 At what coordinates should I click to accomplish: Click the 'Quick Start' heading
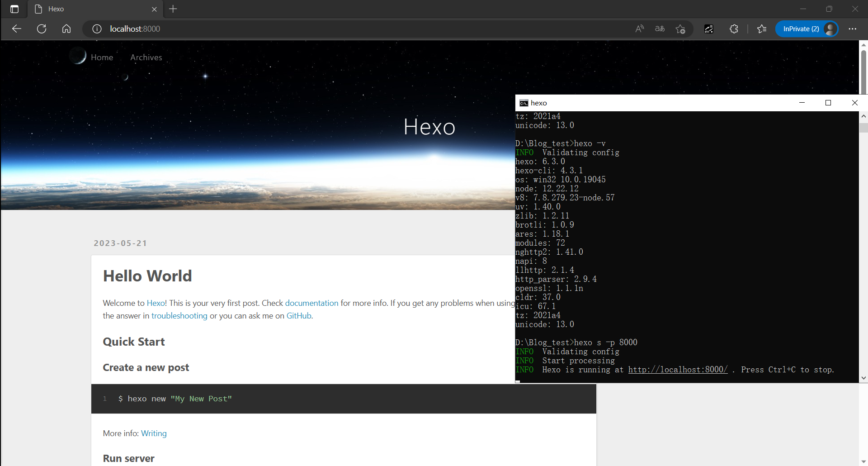pos(134,342)
